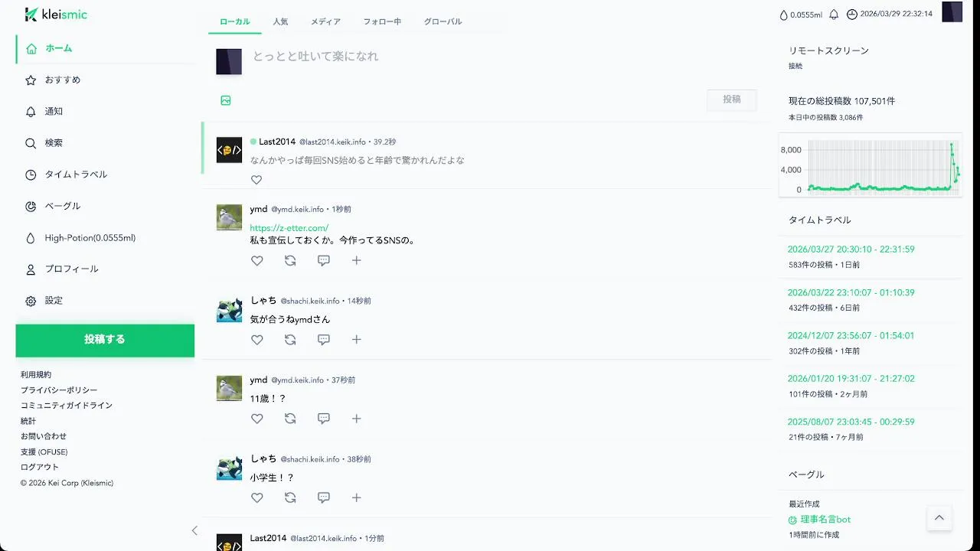Screen dimensions: 980x551
Task: Focus the とっとと吐いて楽になれ post input
Action: 505,57
